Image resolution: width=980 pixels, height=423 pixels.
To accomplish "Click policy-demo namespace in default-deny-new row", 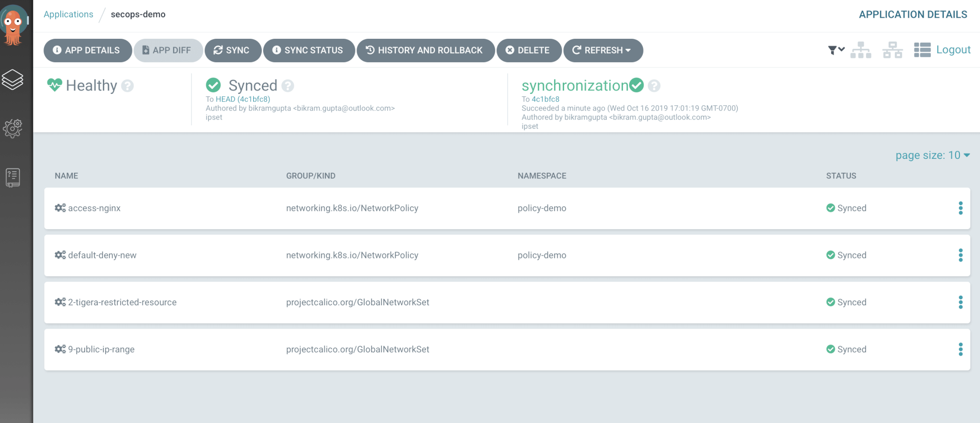I will [x=542, y=255].
